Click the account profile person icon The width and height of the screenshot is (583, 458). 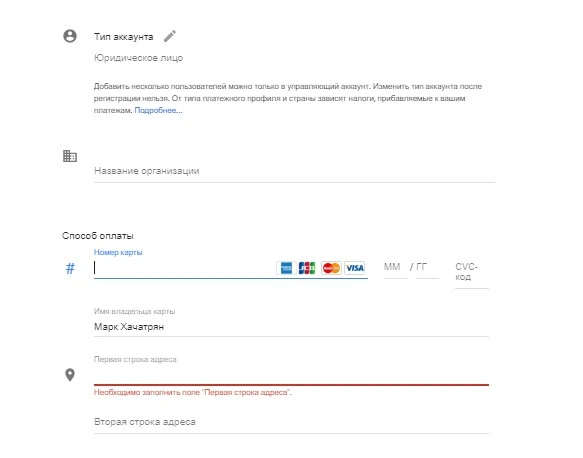(70, 36)
